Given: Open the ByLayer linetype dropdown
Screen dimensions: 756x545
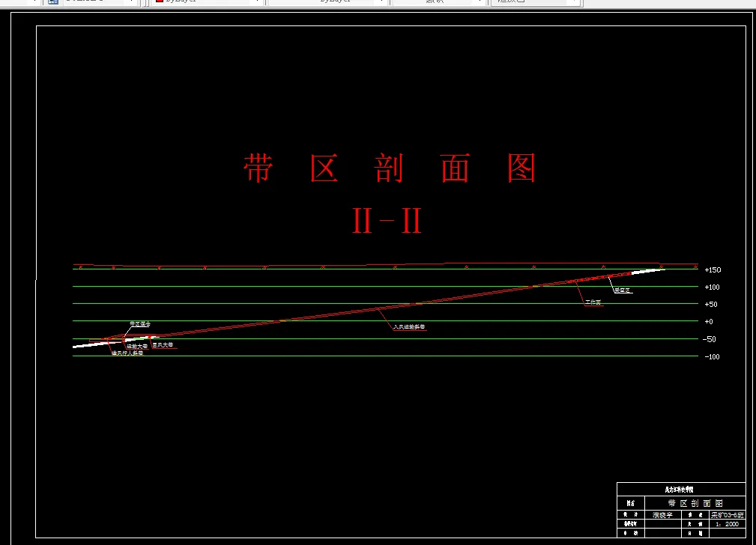Looking at the screenshot, I should (328, 2).
